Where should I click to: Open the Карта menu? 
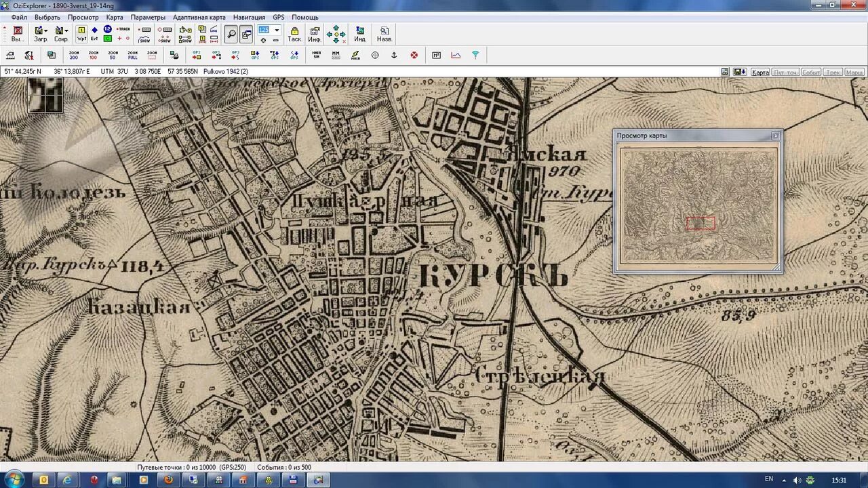[x=115, y=17]
